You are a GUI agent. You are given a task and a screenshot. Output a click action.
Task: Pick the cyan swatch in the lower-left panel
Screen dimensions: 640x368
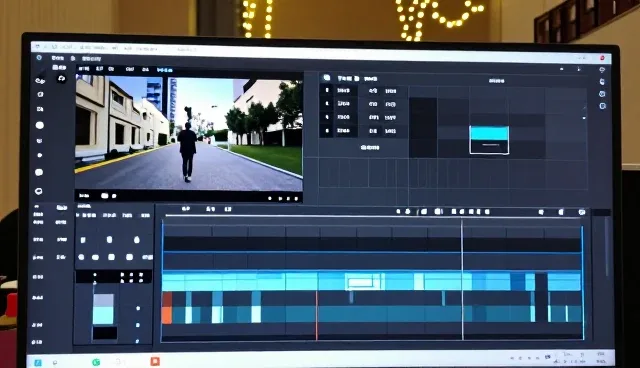pyautogui.click(x=103, y=315)
